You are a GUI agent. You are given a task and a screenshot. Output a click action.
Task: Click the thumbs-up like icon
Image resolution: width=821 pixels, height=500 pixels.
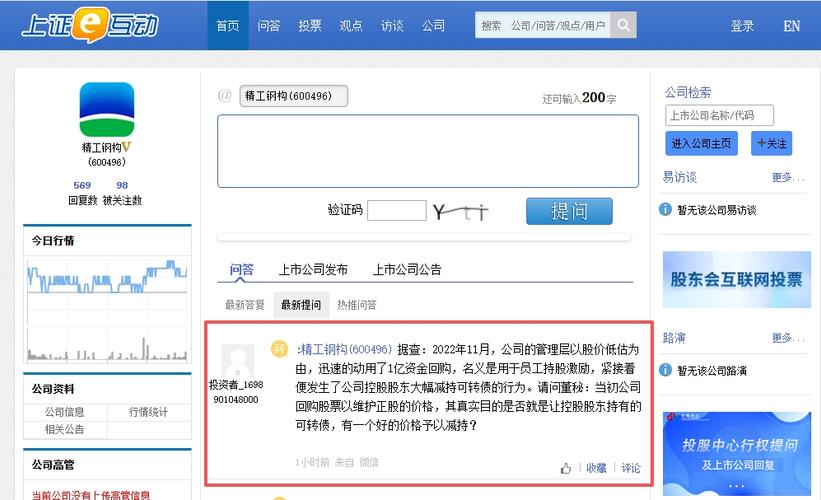coord(565,468)
